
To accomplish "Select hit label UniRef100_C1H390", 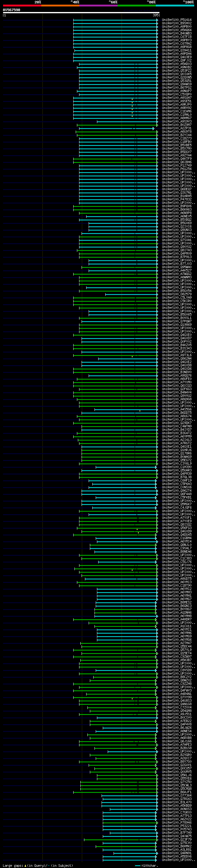I will 177,467.
